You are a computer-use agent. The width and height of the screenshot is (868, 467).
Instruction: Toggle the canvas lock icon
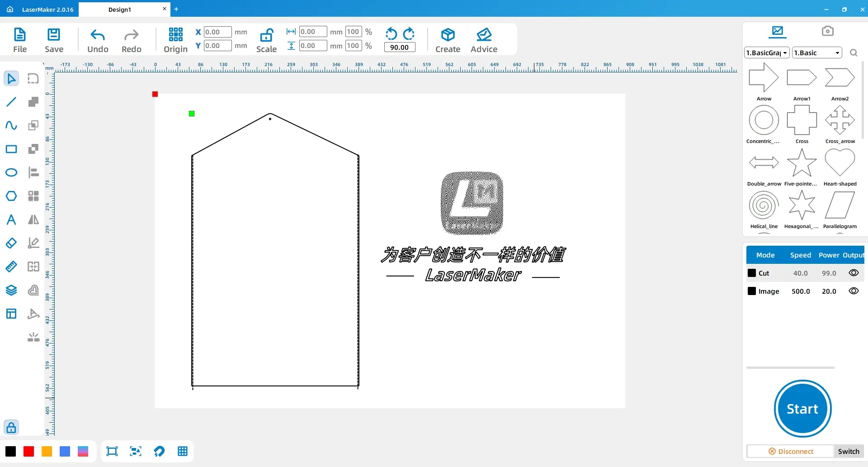pyautogui.click(x=11, y=427)
